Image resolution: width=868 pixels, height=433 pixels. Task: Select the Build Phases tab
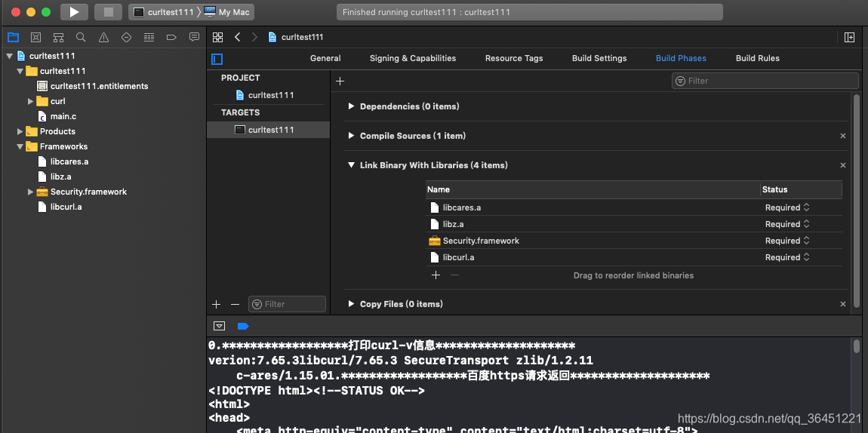681,58
